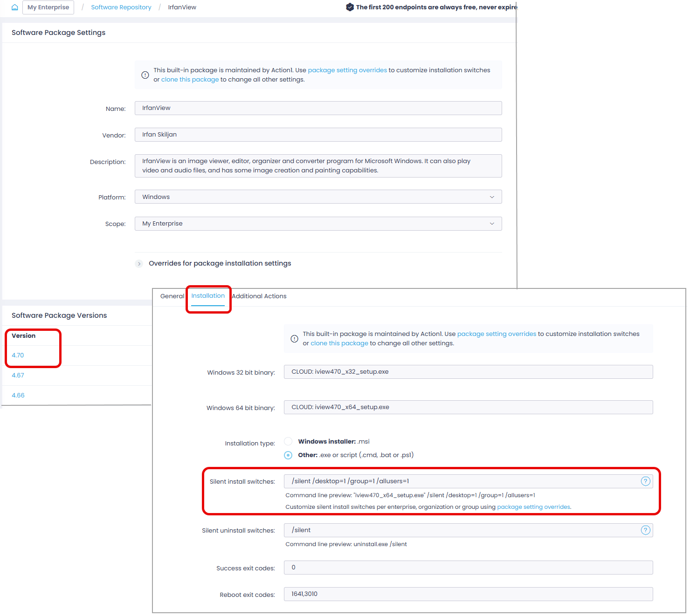The width and height of the screenshot is (690, 616).
Task: Open help for silent install switches
Action: (646, 481)
